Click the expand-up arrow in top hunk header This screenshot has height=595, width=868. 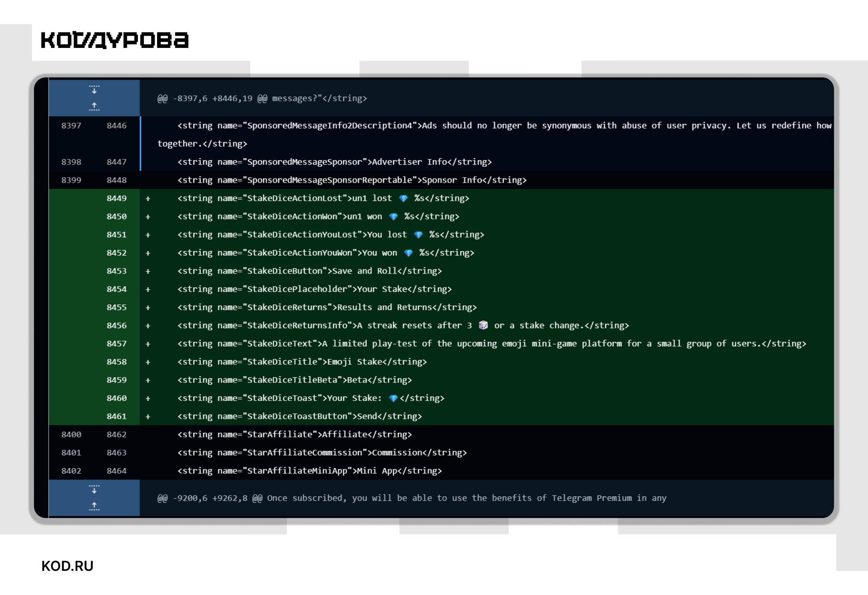tap(94, 106)
